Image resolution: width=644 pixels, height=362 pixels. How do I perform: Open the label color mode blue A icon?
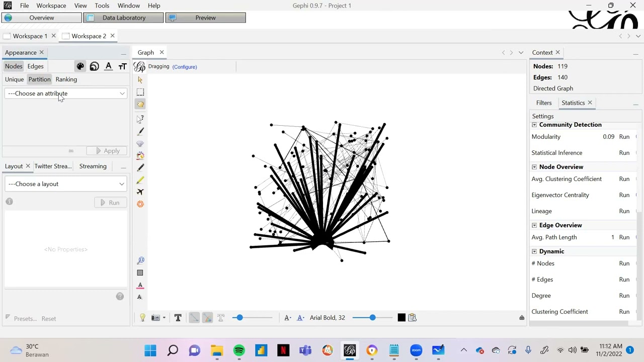pos(300,317)
